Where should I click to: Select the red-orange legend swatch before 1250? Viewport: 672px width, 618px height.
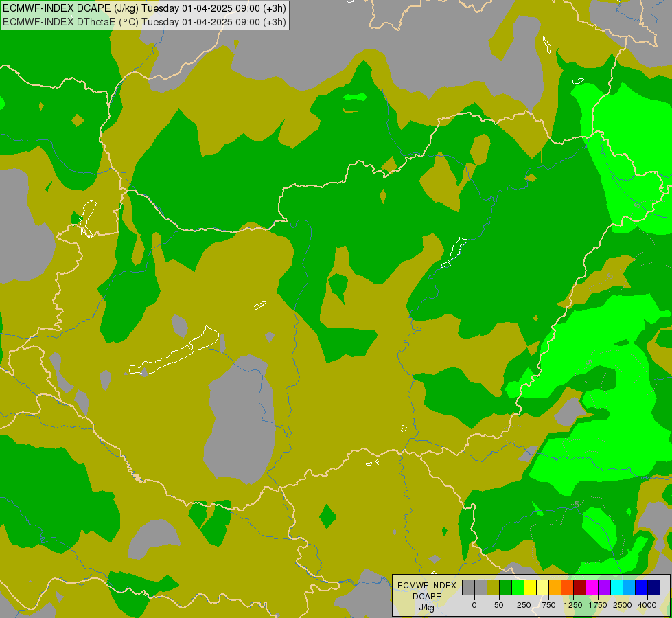click(x=568, y=588)
